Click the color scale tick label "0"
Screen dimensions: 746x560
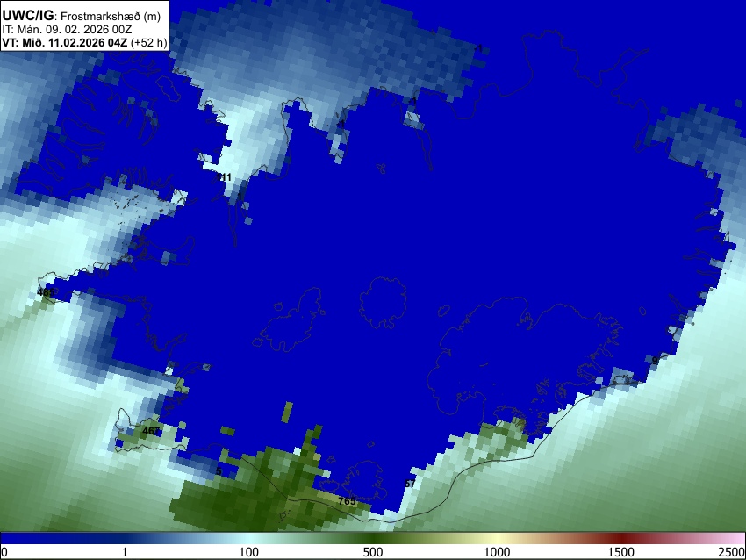pos(4,552)
